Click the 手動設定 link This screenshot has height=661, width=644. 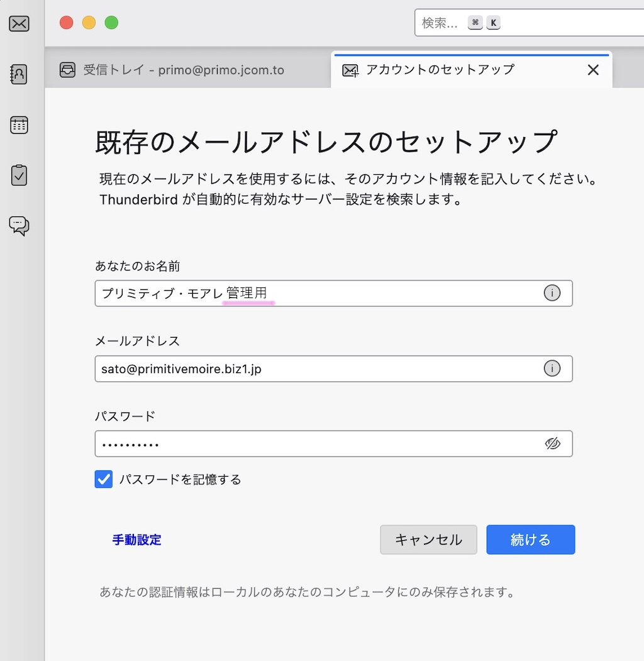[x=137, y=540]
